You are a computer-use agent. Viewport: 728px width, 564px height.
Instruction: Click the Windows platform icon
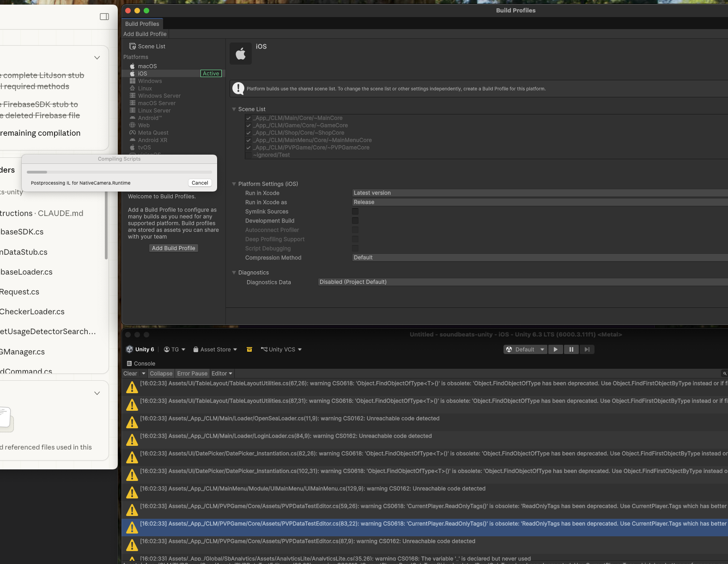[133, 81]
